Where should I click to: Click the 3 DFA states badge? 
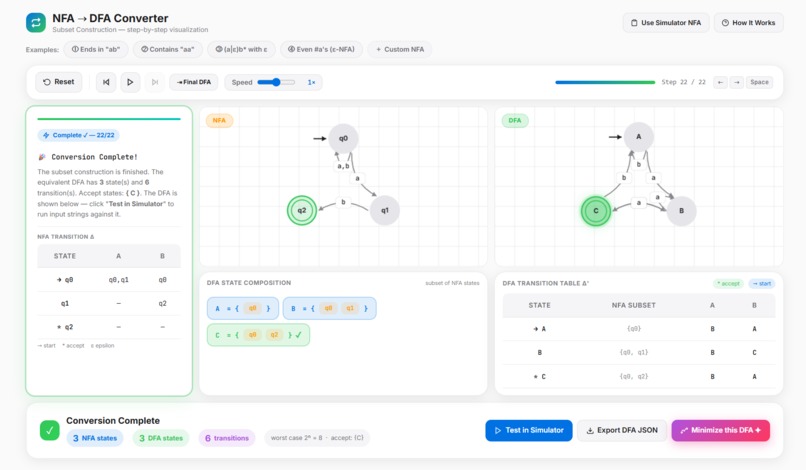161,438
